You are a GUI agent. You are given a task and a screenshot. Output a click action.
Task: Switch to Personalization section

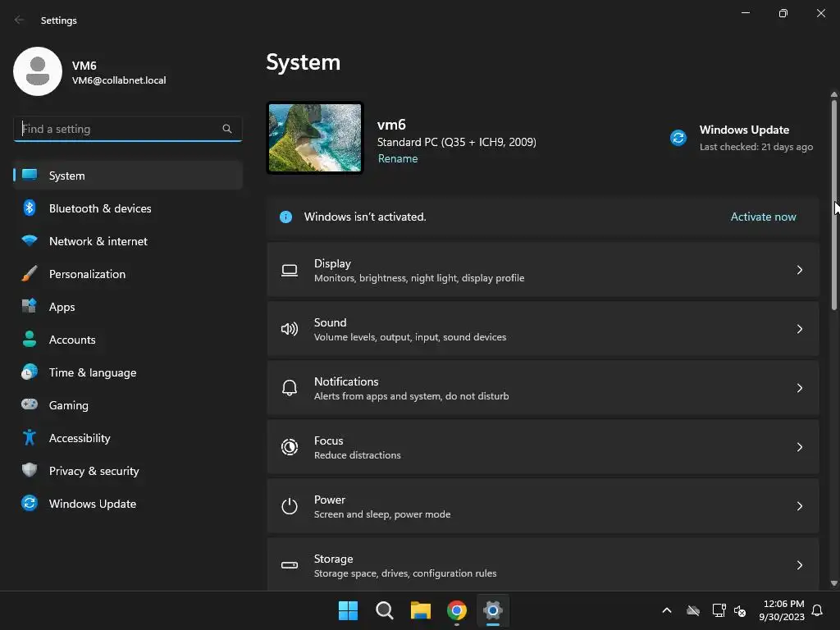[x=128, y=274]
